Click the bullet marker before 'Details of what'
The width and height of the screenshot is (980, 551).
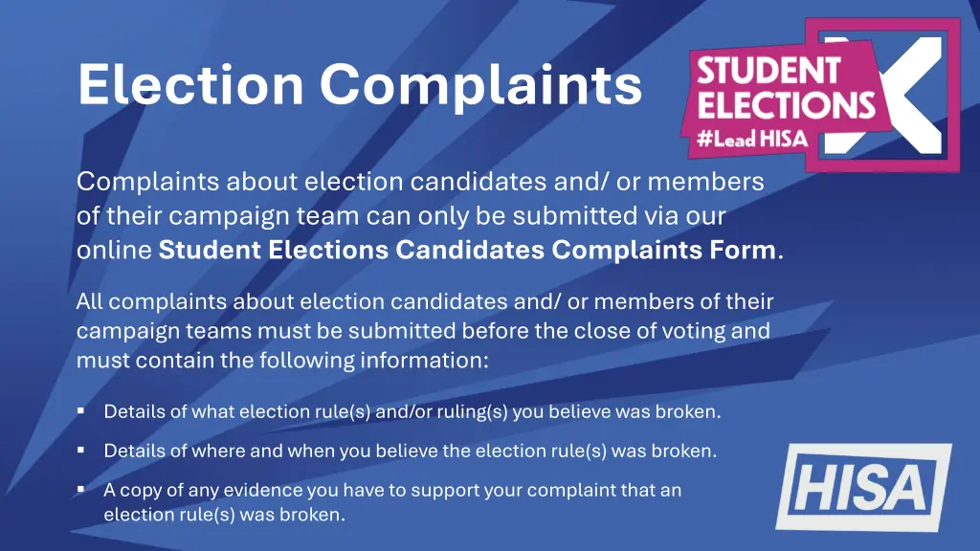click(81, 411)
